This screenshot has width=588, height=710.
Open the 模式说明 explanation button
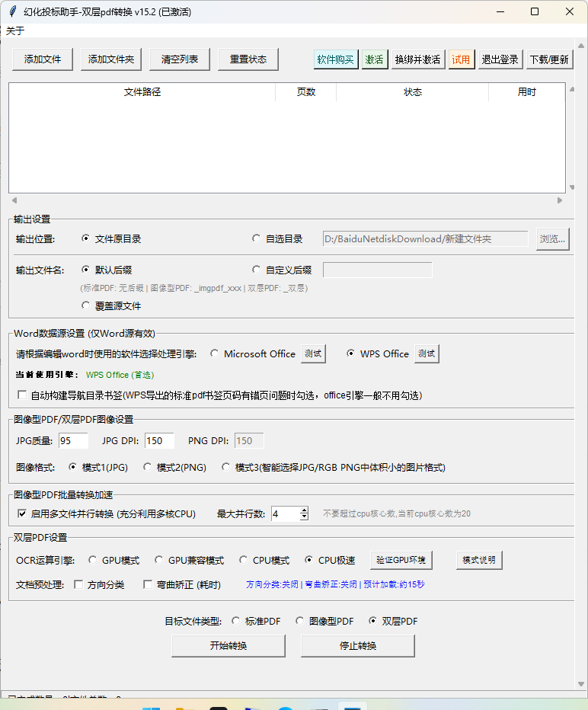(479, 560)
